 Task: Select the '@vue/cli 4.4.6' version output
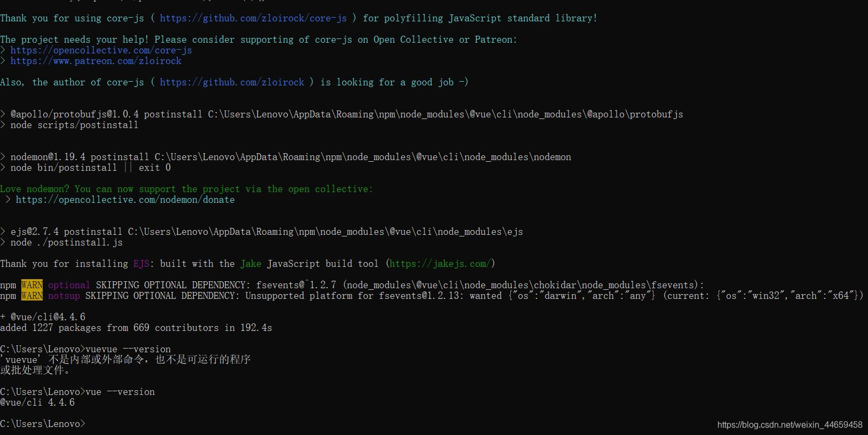pyautogui.click(x=37, y=402)
